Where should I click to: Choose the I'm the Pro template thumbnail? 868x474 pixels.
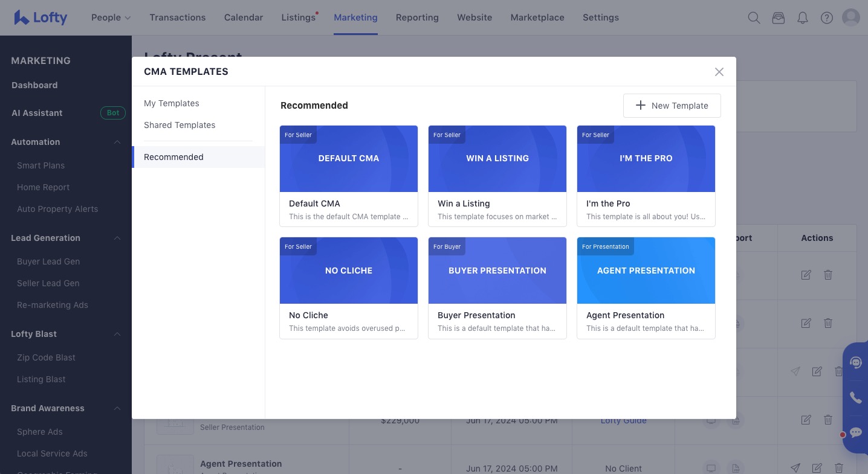point(646,159)
